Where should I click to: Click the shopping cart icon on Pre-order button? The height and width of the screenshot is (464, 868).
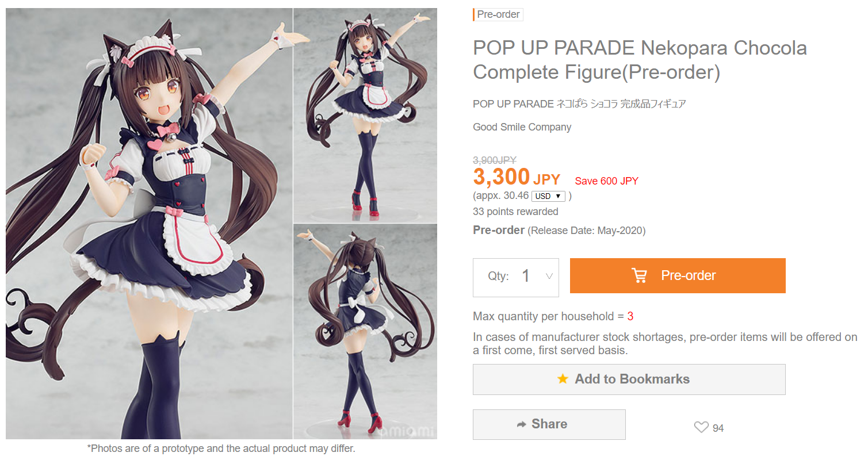click(x=639, y=275)
